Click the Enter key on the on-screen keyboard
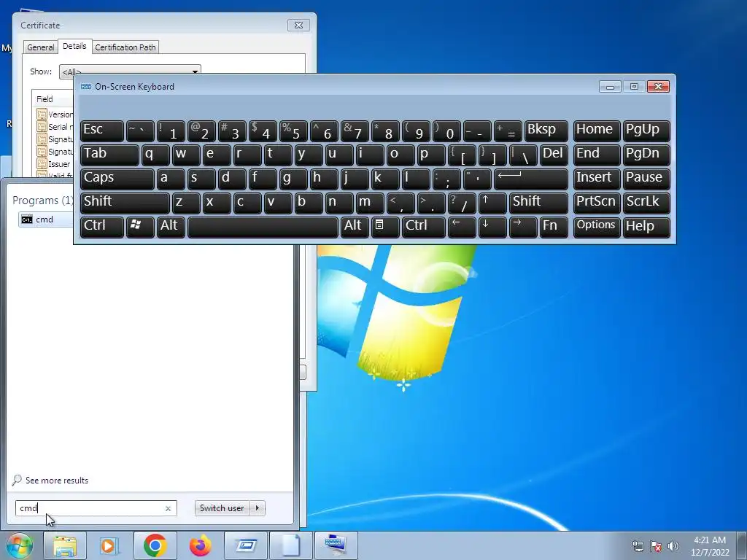 [531, 179]
